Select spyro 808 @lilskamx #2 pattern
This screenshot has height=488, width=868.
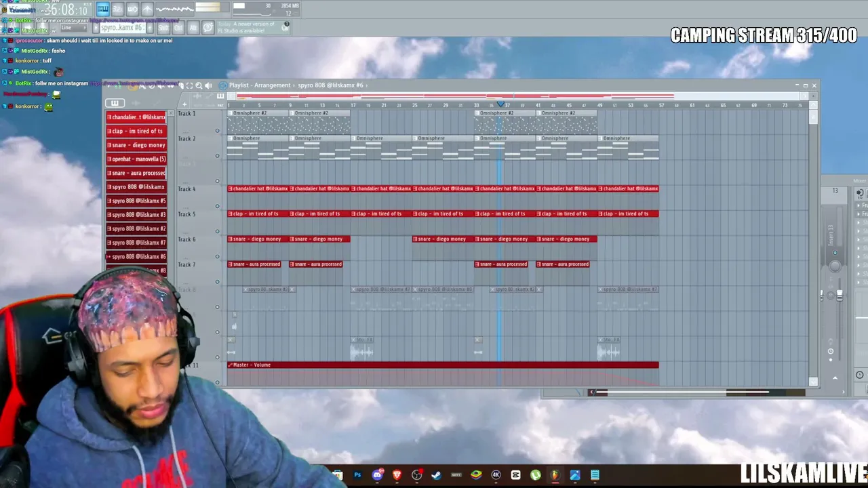136,228
